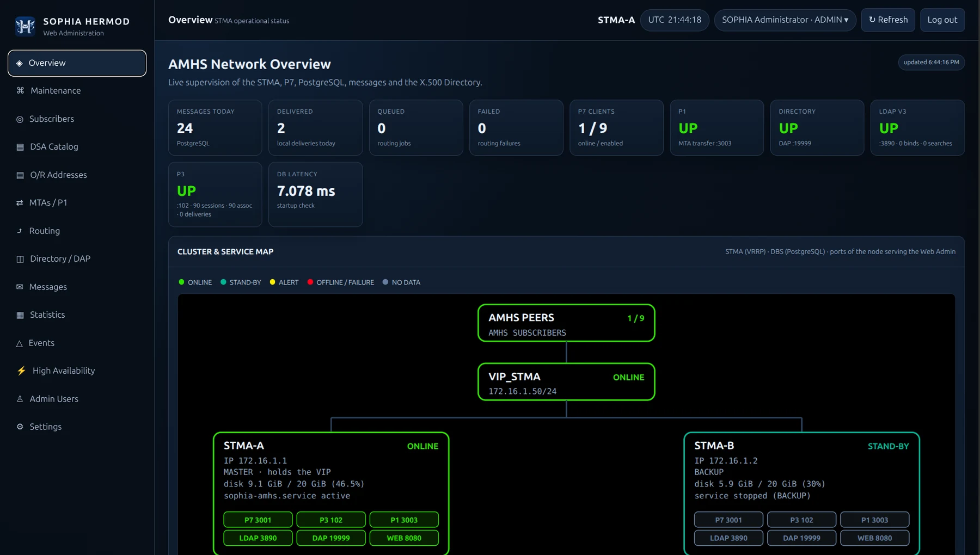
Task: Click the 'updated 6:44:16 PM' badge
Action: 932,63
